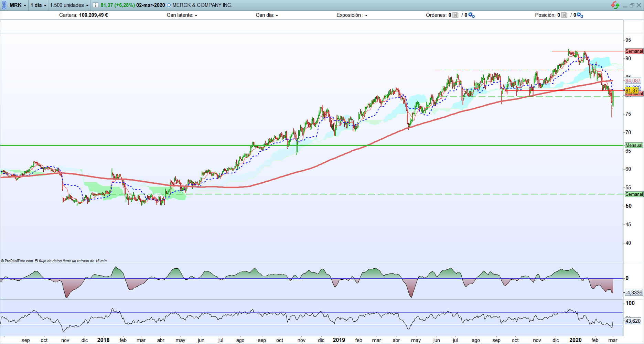
Task: Click the red-green refresh arrows icon
Action: tap(615, 5)
